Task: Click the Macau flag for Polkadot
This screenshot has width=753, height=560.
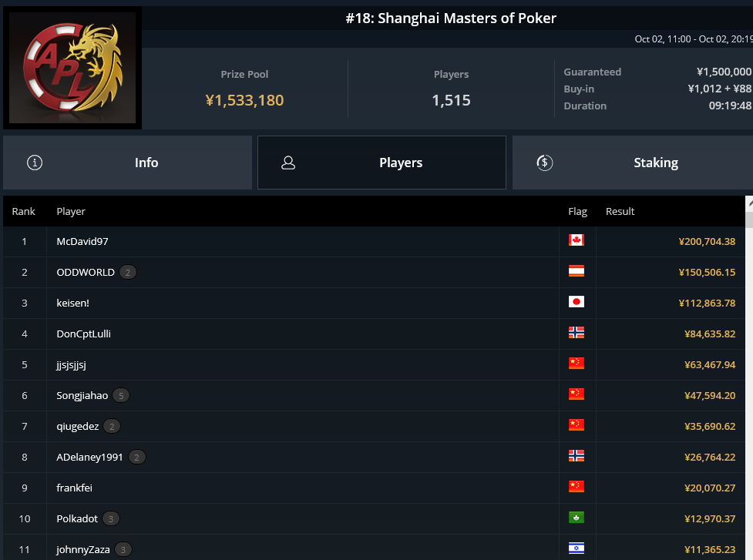Action: (577, 518)
